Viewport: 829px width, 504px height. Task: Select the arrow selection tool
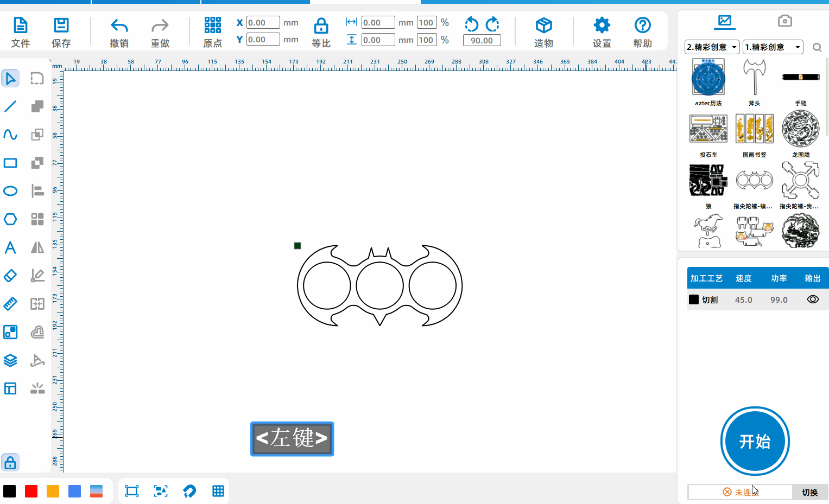(10, 79)
